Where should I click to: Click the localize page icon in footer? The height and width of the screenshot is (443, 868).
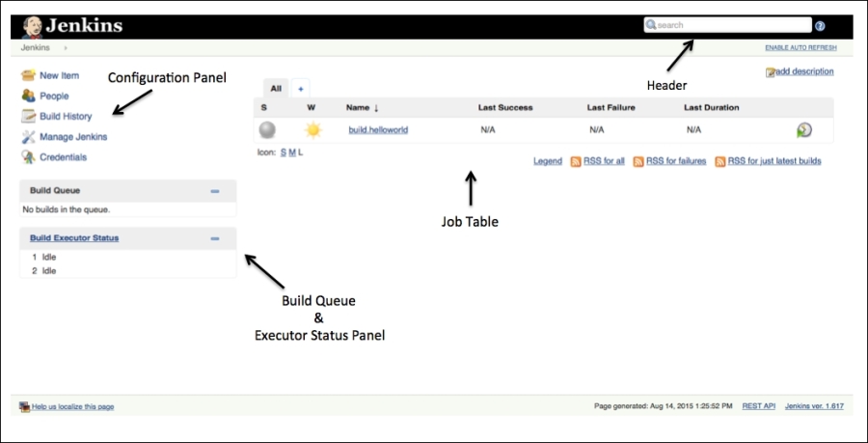[x=24, y=406]
